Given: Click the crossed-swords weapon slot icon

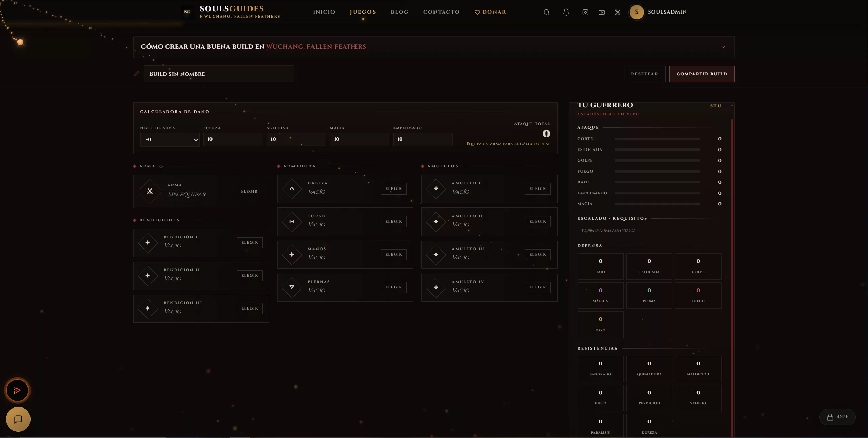Looking at the screenshot, I should pos(150,191).
